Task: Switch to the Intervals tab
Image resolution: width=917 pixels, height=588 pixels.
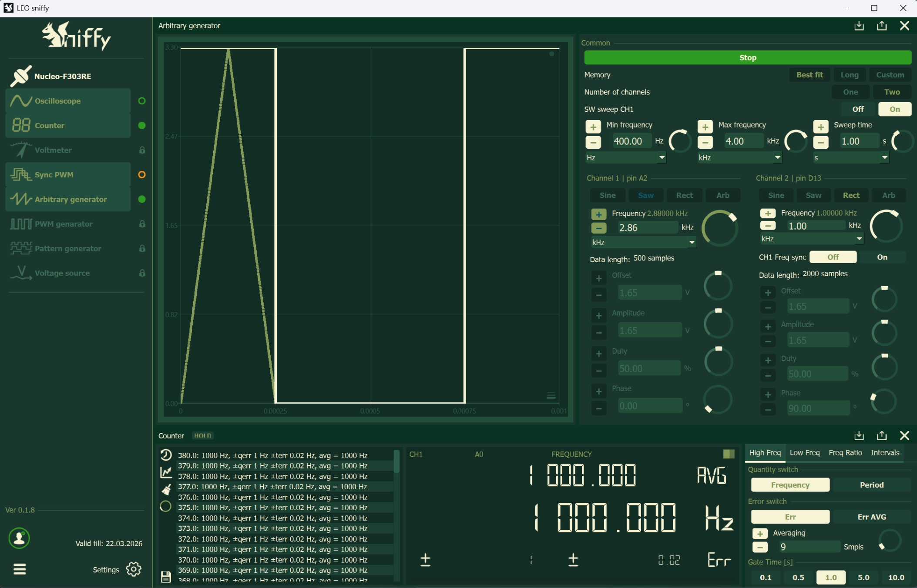Action: coord(885,453)
